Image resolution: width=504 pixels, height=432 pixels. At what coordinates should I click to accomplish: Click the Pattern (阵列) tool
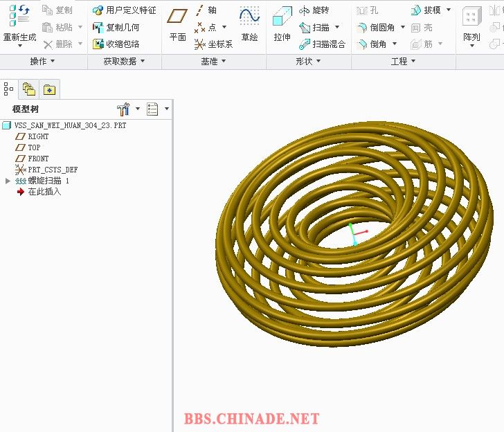(471, 25)
